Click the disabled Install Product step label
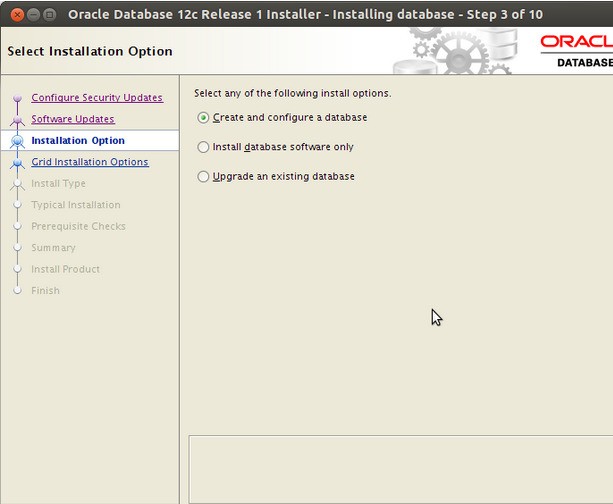 point(65,269)
